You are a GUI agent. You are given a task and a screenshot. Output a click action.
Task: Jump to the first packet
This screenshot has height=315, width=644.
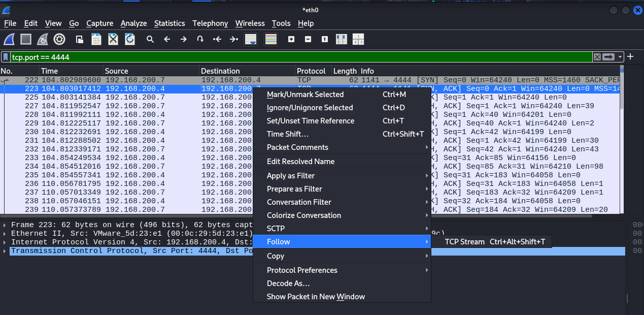click(217, 39)
